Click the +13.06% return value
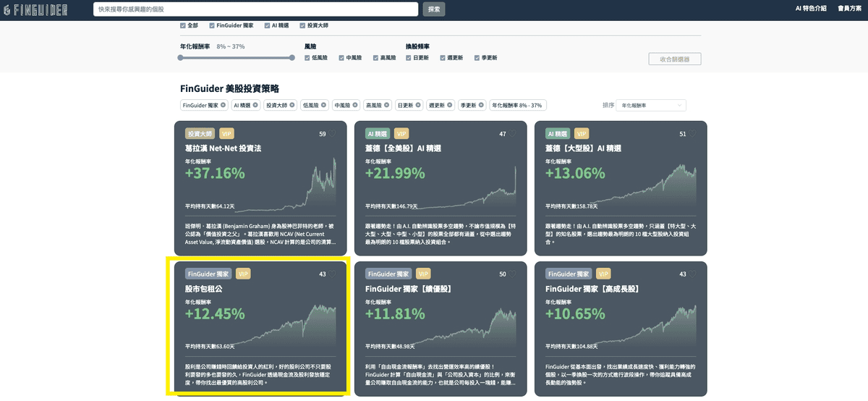The height and width of the screenshot is (401, 868). pos(575,174)
